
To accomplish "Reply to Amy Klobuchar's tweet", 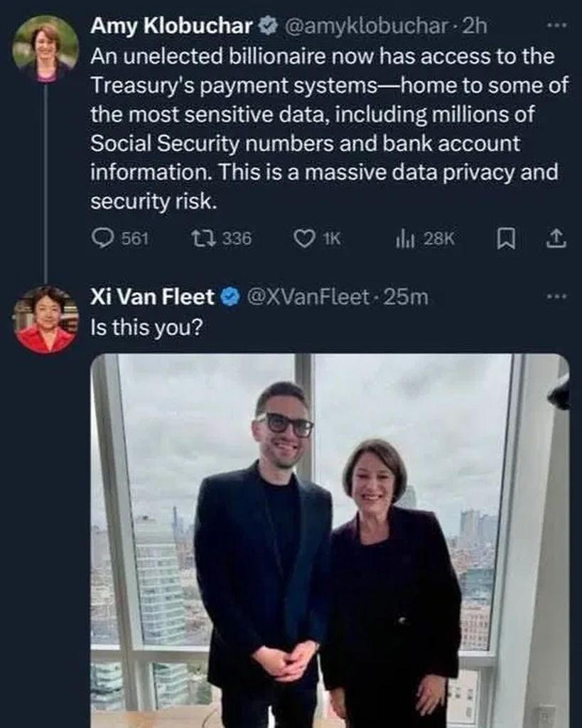I will point(104,239).
